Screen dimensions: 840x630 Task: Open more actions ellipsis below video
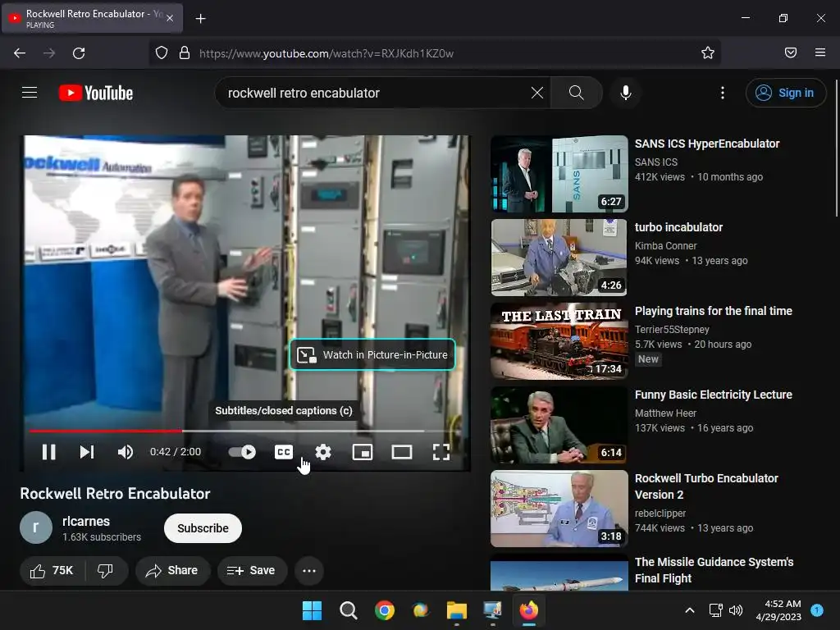[x=309, y=571]
